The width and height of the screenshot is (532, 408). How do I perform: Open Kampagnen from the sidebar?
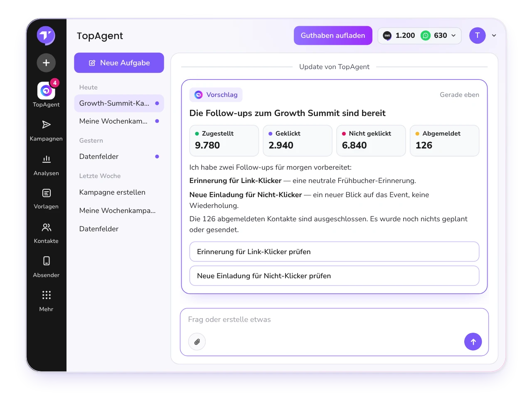click(x=46, y=131)
